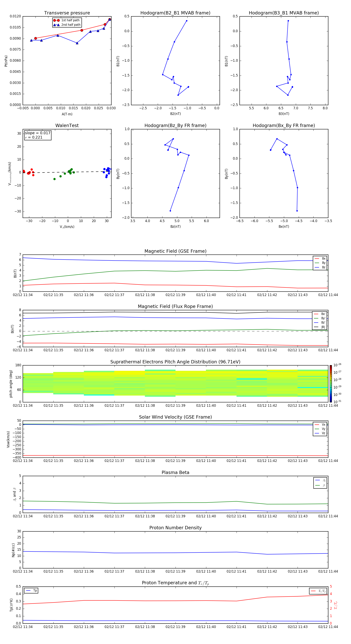Click the 'Hodogram(Bz_By FR frame)' title
Image resolution: width=351 pixels, height=644 pixels.
pos(175,125)
